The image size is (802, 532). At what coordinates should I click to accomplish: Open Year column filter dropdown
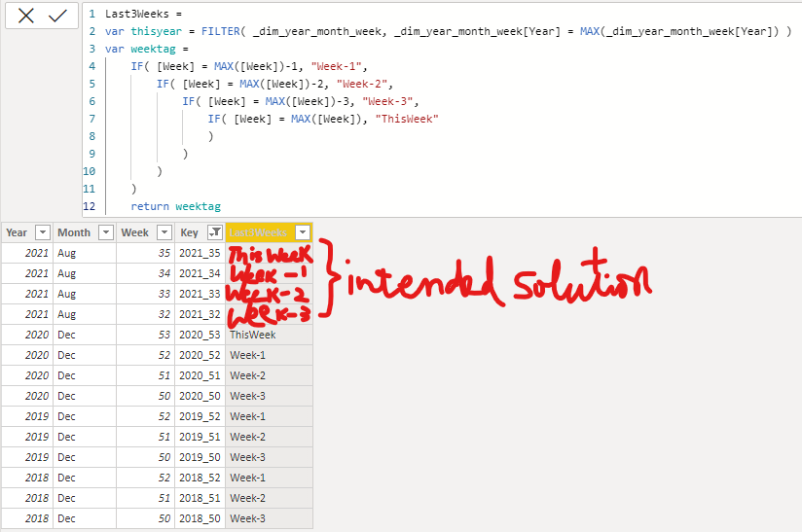(x=43, y=232)
